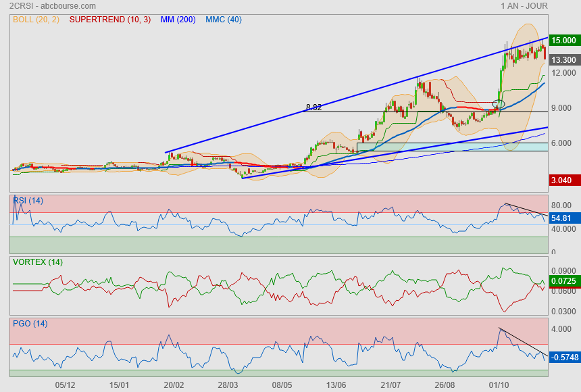Click the RSI (14) panel label
The width and height of the screenshot is (581, 392).
coord(28,200)
